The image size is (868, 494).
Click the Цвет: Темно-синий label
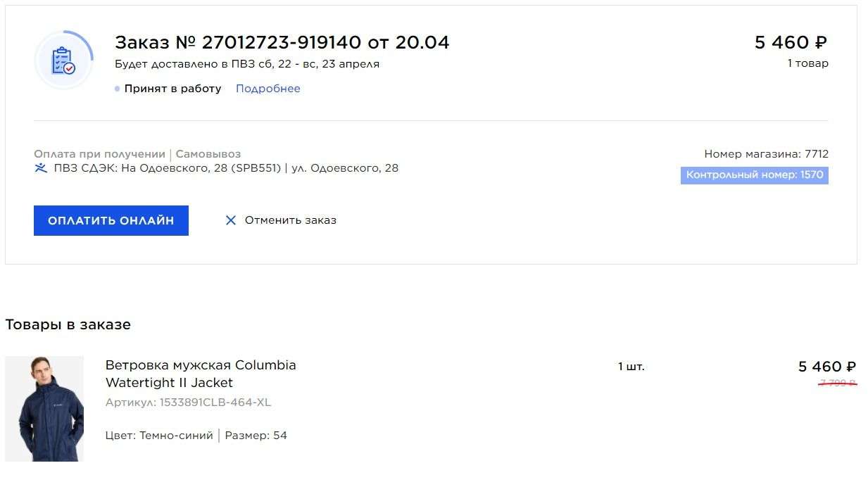159,436
